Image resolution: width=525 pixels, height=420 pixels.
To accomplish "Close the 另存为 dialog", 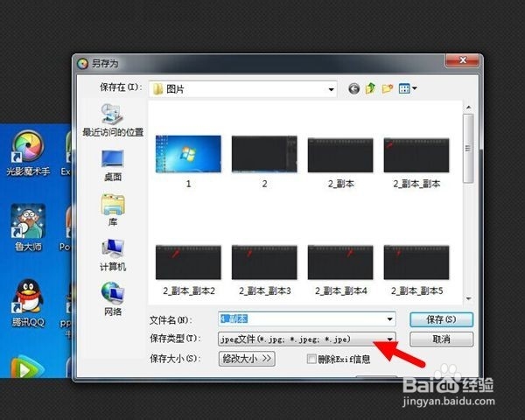I will click(x=463, y=60).
